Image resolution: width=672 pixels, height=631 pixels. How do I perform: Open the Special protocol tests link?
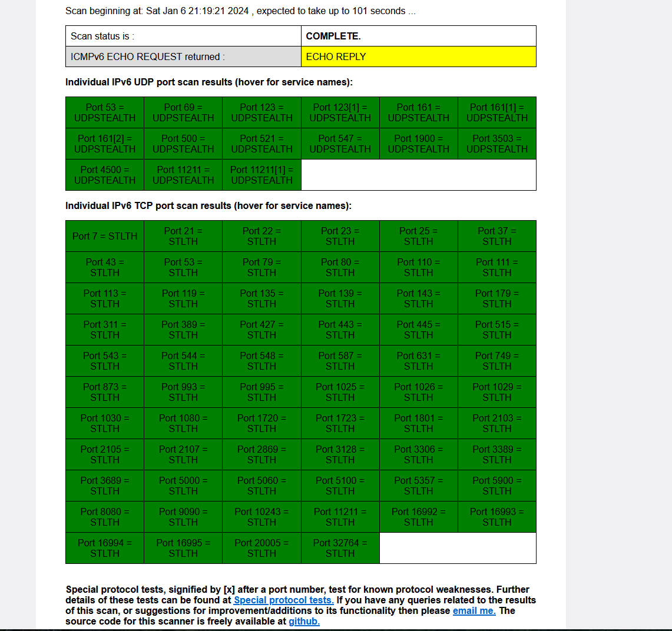click(283, 600)
